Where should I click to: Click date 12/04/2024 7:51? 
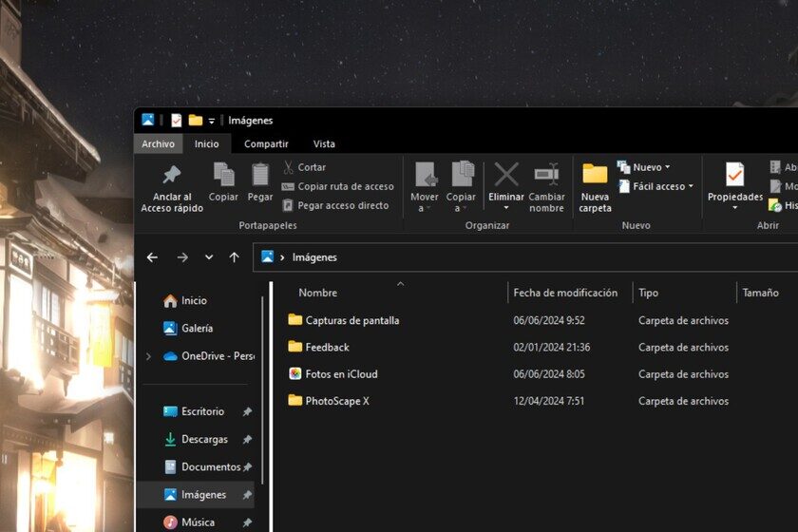[549, 401]
